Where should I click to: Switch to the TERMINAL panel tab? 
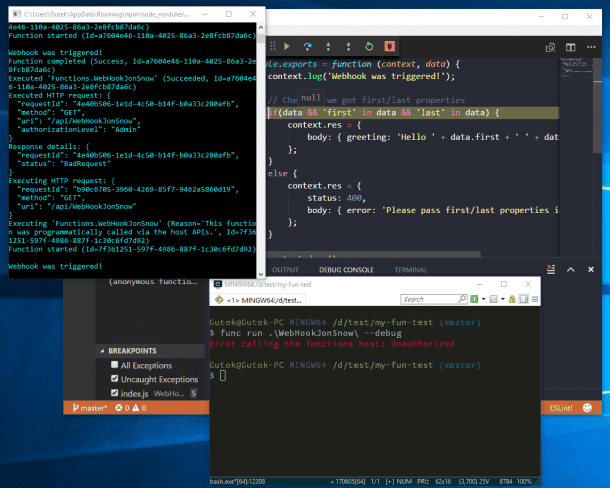(410, 270)
